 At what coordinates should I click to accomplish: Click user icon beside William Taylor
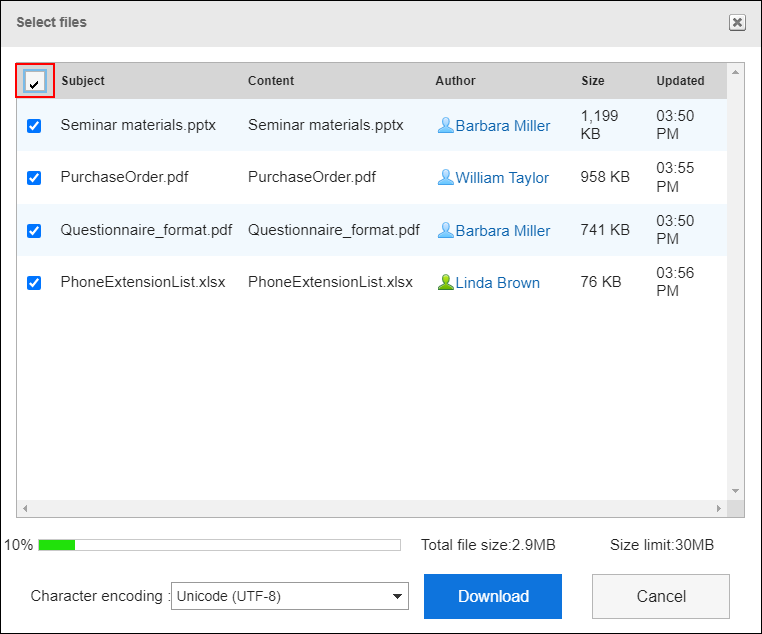(x=445, y=177)
